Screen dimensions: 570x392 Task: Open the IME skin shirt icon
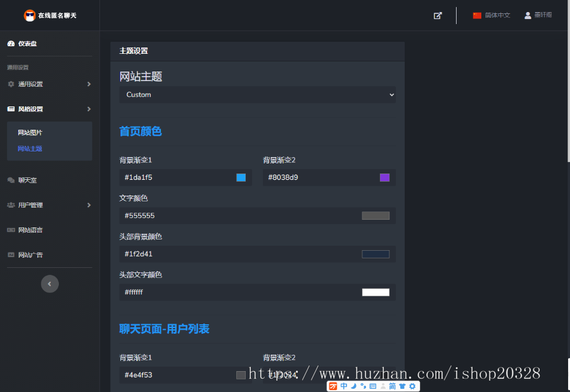point(402,386)
